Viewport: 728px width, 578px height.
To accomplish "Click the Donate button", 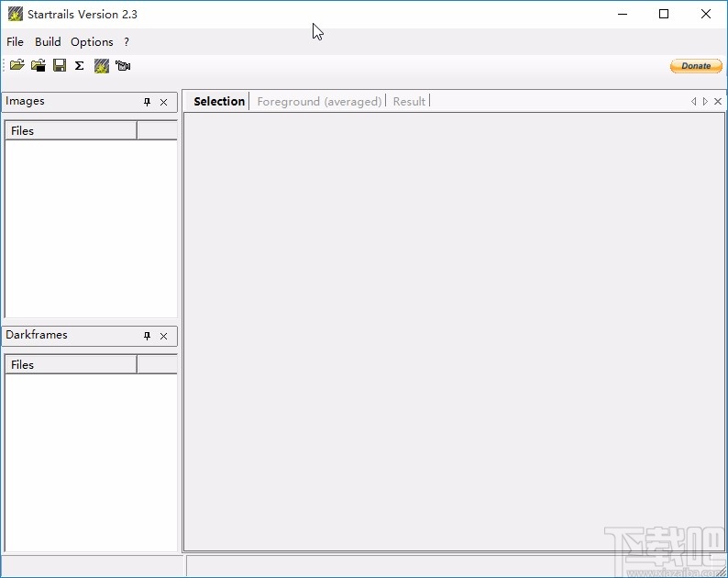I will [x=696, y=66].
